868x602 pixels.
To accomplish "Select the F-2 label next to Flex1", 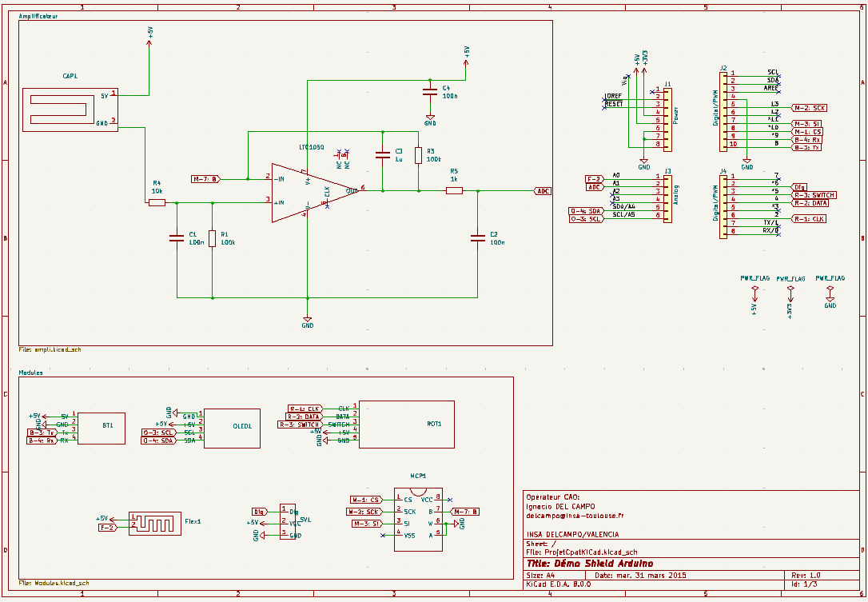I will pos(108,528).
